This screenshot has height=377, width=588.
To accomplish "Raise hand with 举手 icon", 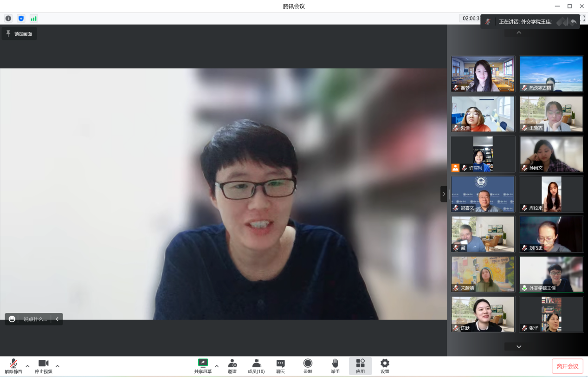I will tap(335, 365).
